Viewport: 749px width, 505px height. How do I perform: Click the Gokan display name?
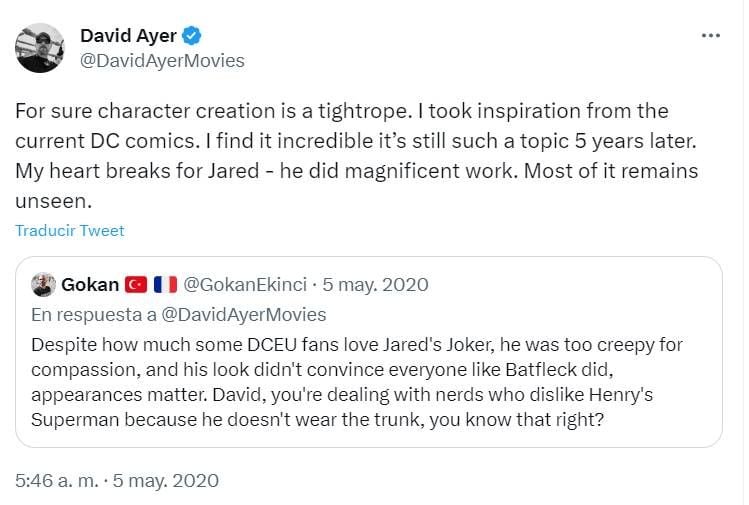coord(90,285)
